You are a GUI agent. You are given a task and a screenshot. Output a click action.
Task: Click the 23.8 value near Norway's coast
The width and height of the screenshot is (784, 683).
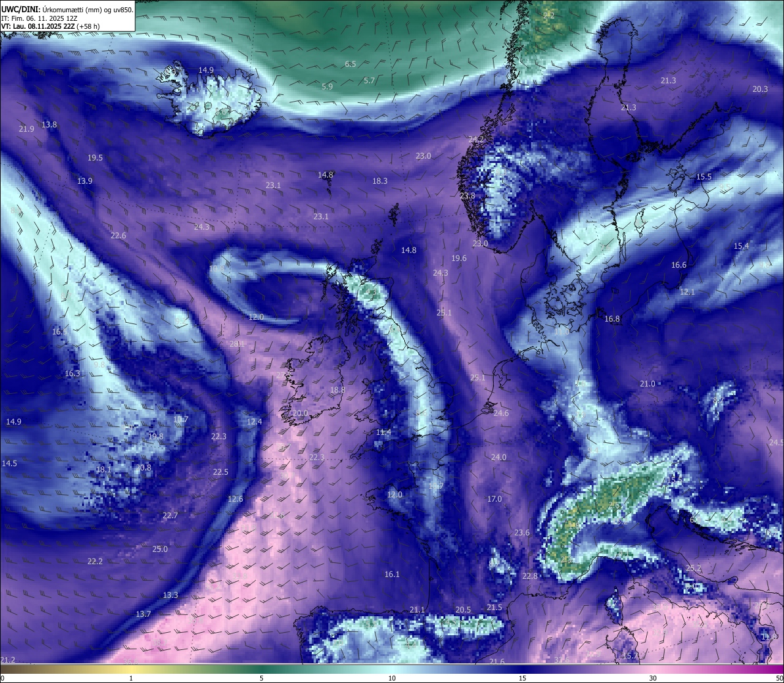coord(467,196)
